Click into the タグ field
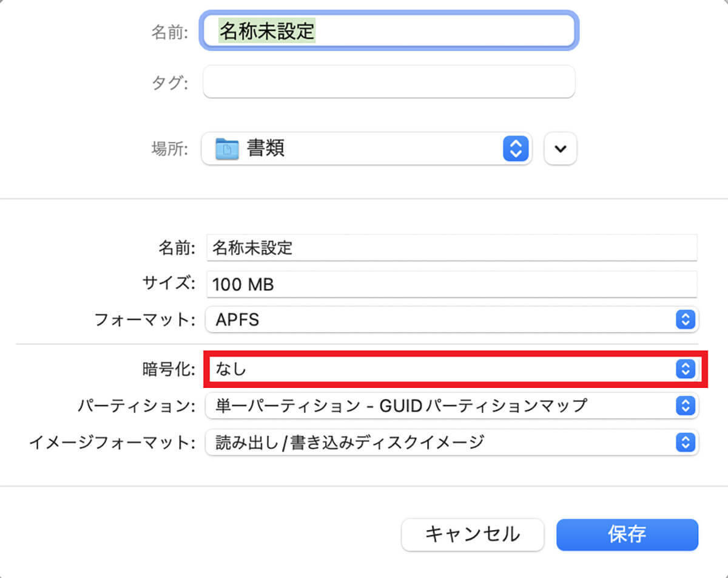This screenshot has width=728, height=578. coord(388,82)
